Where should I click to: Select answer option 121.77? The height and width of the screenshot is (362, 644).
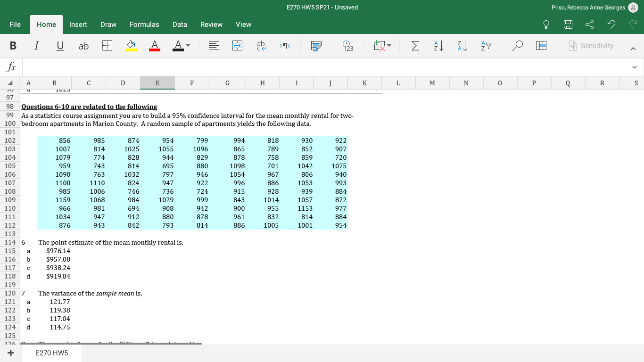[x=60, y=302]
